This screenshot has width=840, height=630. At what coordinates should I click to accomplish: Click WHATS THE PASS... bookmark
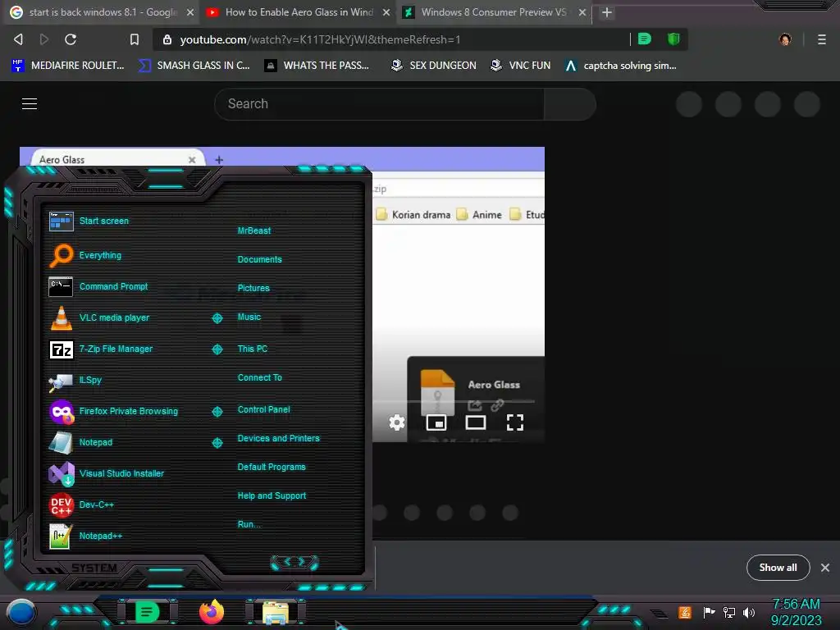click(317, 66)
